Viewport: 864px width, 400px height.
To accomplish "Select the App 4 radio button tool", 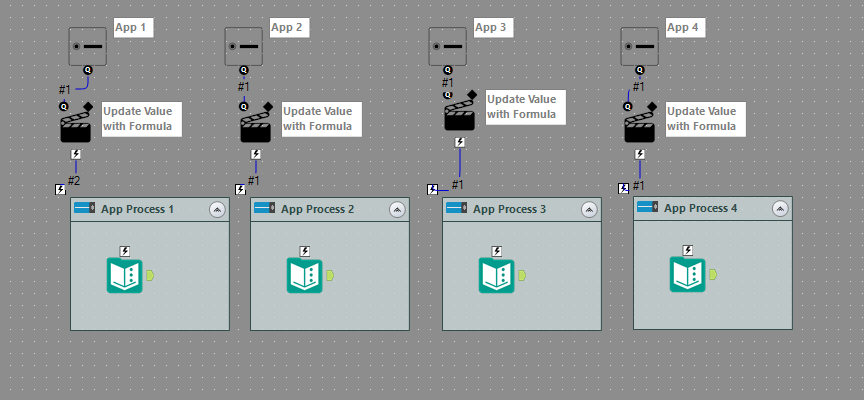I will (639, 47).
